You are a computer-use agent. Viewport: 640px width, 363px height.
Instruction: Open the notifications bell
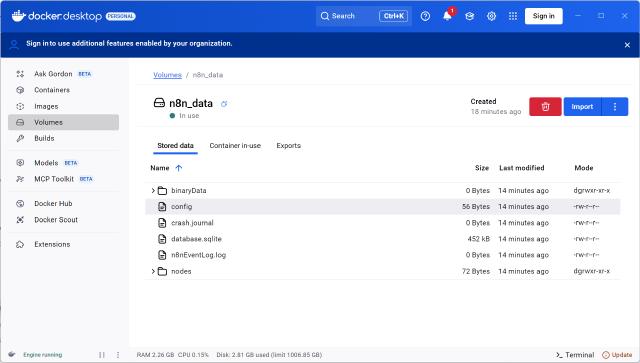447,16
